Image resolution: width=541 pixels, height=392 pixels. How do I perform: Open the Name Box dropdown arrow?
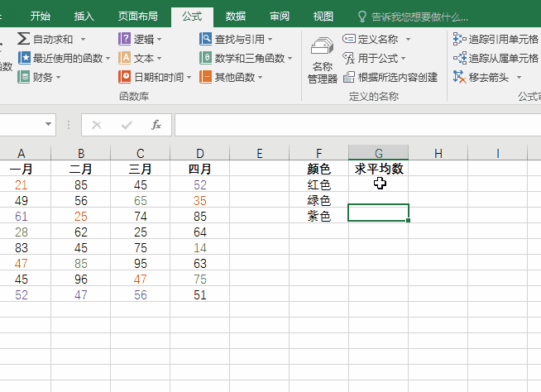[48, 124]
